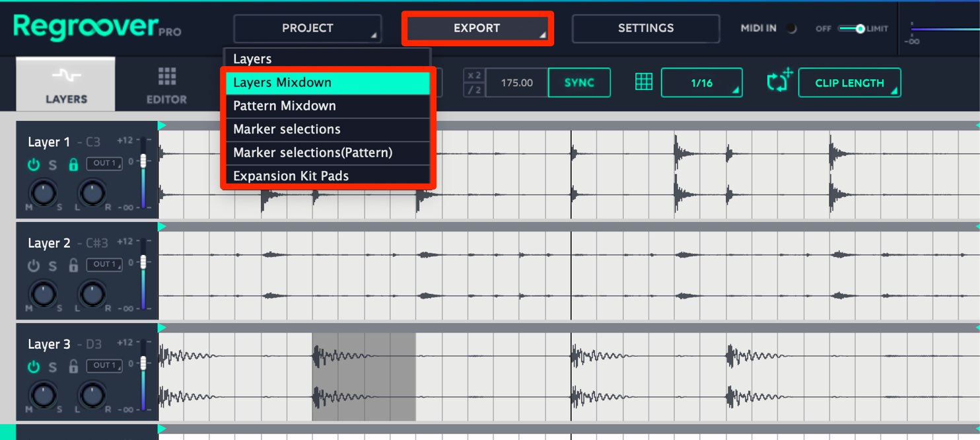Toggle the limiter OFF/LIMIT switch
This screenshot has width=980, height=440.
pyautogui.click(x=851, y=28)
